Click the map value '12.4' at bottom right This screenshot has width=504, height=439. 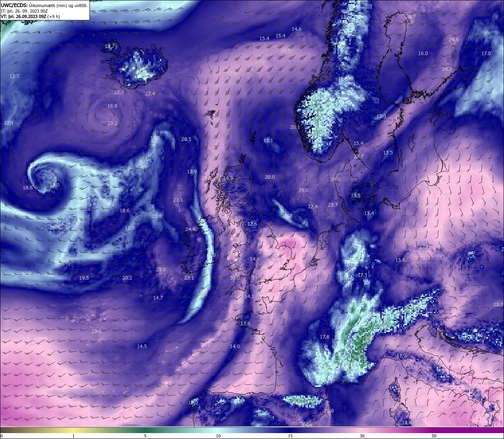[406, 423]
